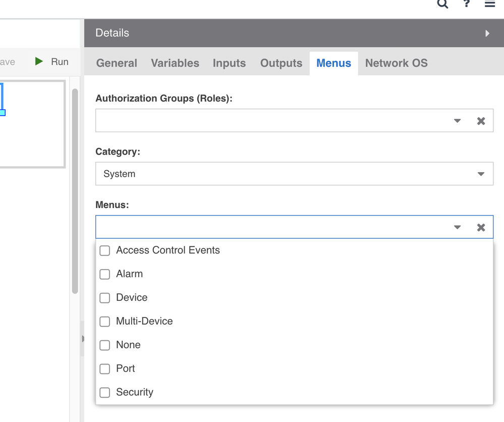The image size is (504, 422).
Task: Click the vertical scrollbar in canvas
Action: pos(75,192)
